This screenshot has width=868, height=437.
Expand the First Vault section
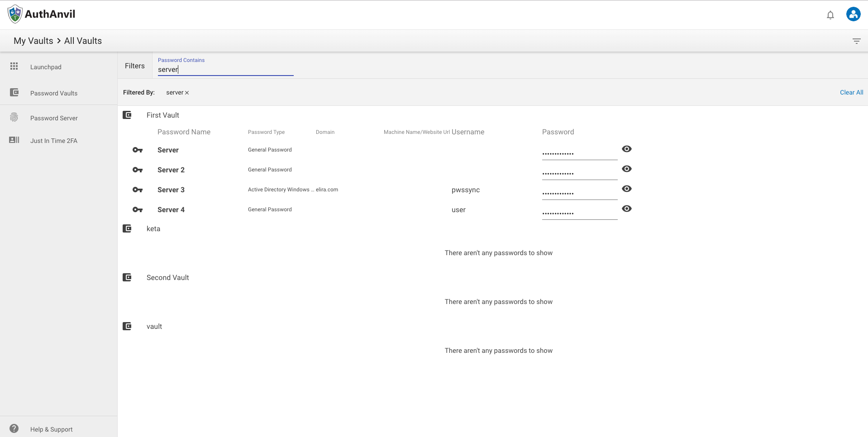pyautogui.click(x=163, y=115)
